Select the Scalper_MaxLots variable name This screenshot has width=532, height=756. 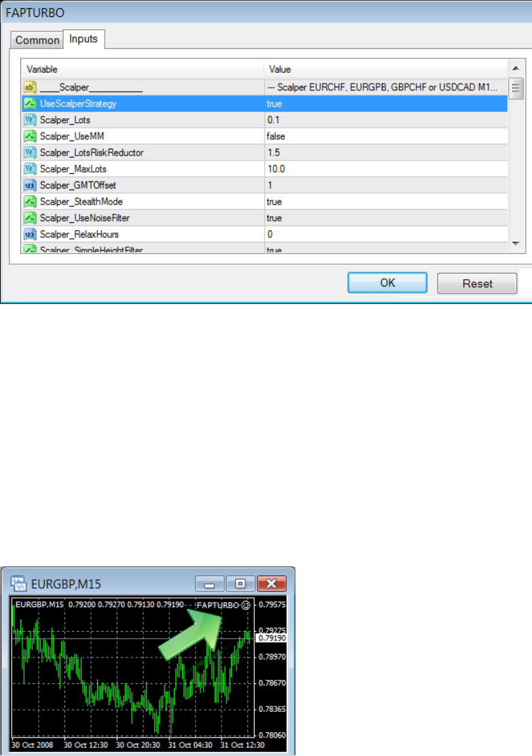tap(73, 169)
